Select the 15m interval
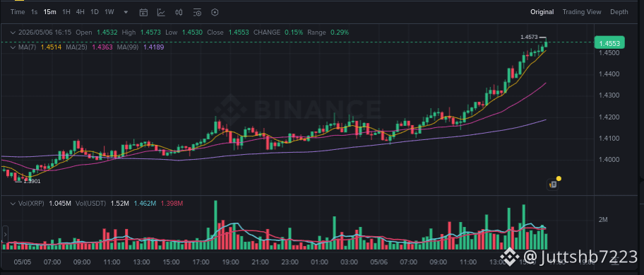The height and width of the screenshot is (275, 644). click(49, 12)
